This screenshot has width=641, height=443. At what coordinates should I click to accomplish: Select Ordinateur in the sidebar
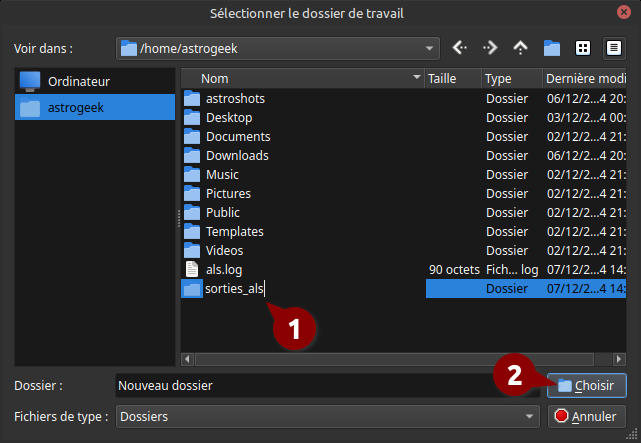tap(95, 81)
